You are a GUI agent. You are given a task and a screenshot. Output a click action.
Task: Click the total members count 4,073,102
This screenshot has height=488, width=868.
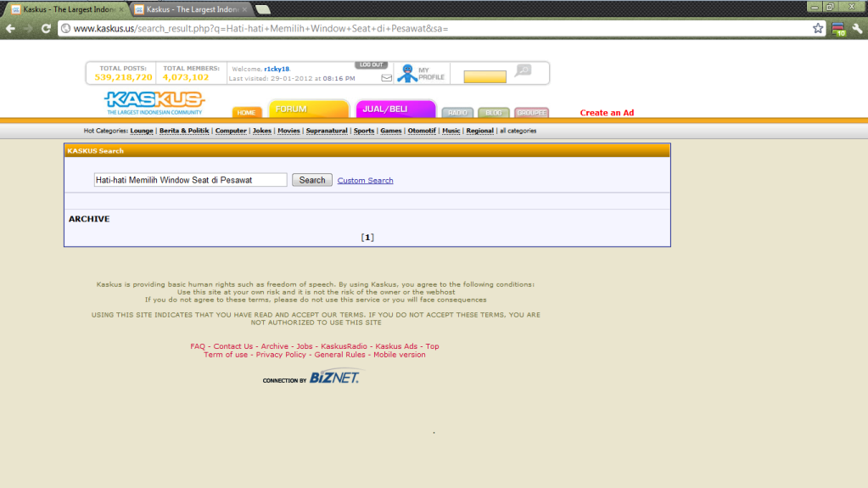click(x=186, y=77)
